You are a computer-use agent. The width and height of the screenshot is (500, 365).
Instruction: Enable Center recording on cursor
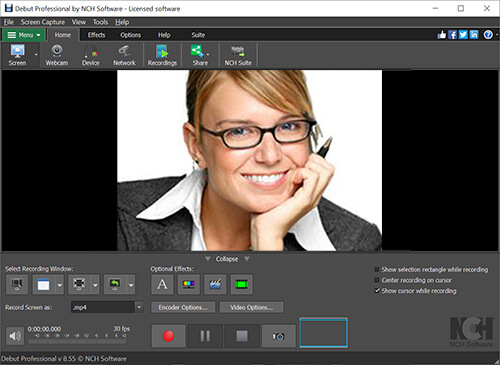377,280
